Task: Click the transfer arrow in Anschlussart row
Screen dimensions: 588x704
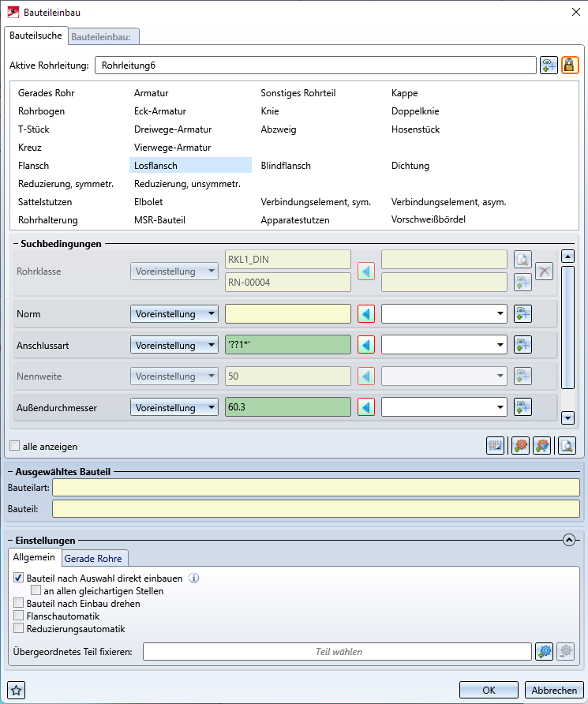Action: tap(366, 345)
